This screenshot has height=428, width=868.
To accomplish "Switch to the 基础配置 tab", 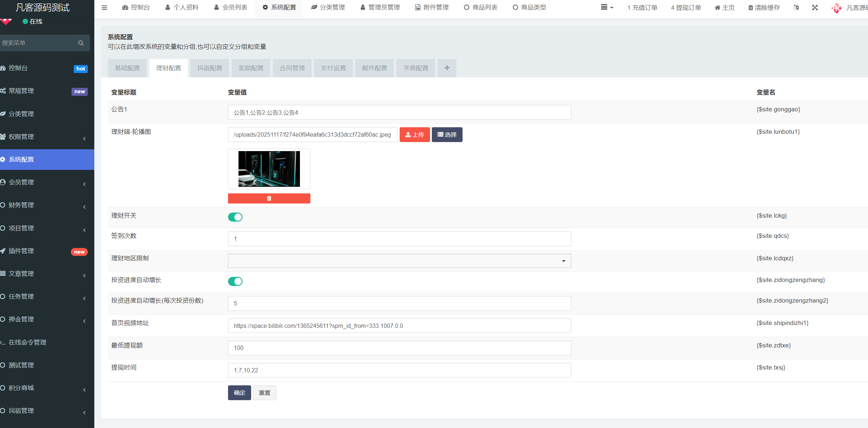I will click(127, 68).
